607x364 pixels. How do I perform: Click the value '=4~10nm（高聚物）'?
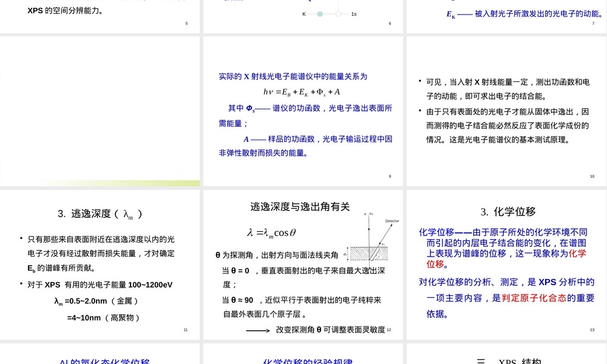point(104,318)
